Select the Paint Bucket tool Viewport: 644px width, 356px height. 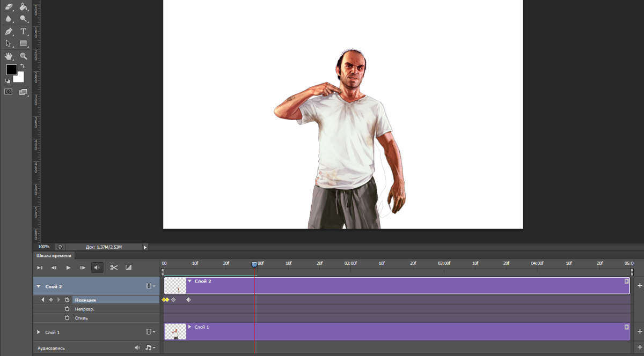pos(24,7)
